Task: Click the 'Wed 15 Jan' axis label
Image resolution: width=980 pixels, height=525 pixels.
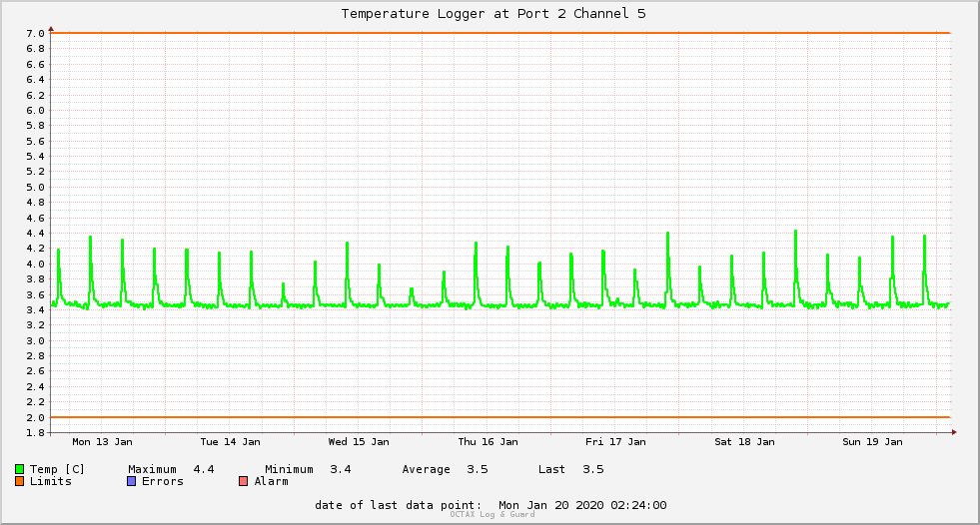Action: coord(359,442)
